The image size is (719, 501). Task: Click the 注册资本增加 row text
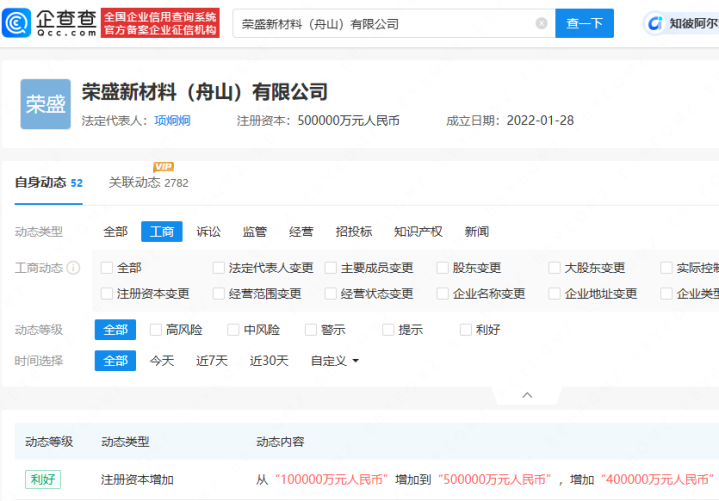[137, 480]
